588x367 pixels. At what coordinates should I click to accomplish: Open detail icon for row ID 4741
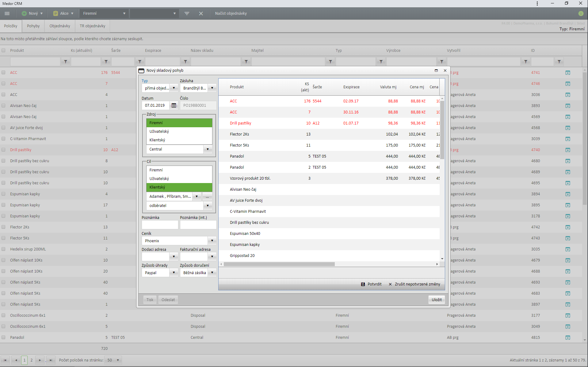click(x=568, y=73)
